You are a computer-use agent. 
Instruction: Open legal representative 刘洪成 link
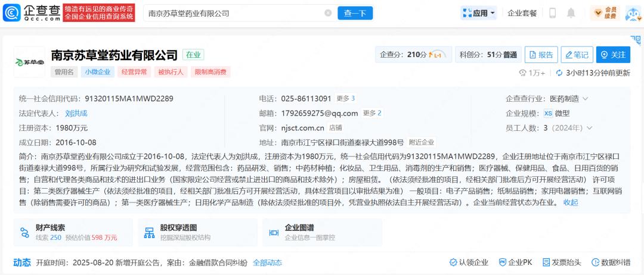coord(76,114)
